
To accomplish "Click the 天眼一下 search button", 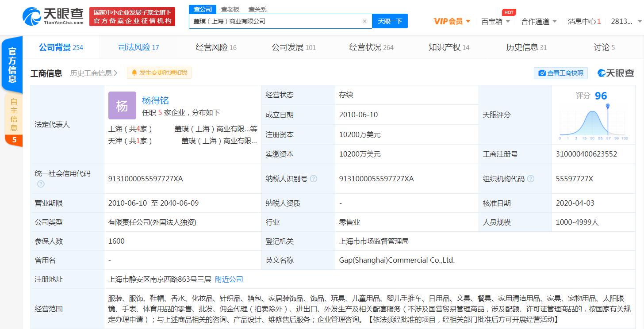I will 390,21.
